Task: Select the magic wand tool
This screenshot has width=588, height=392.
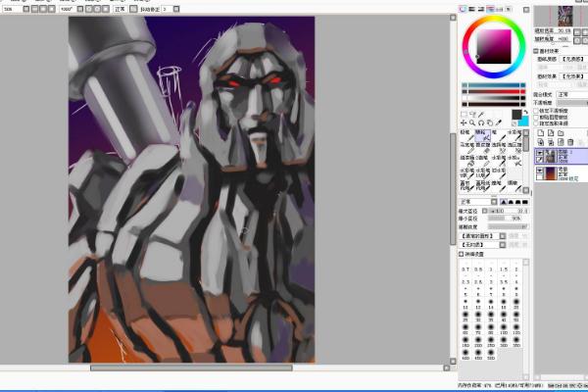Action: point(481,114)
